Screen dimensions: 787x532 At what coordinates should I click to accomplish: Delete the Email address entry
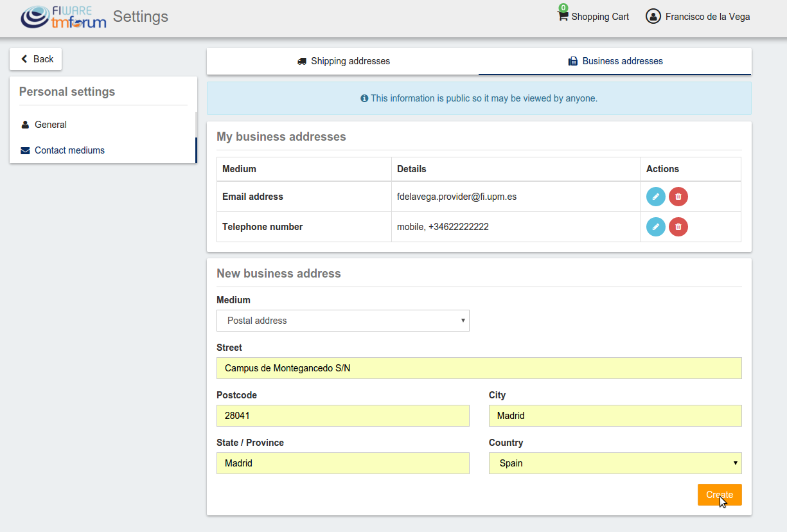[678, 197]
